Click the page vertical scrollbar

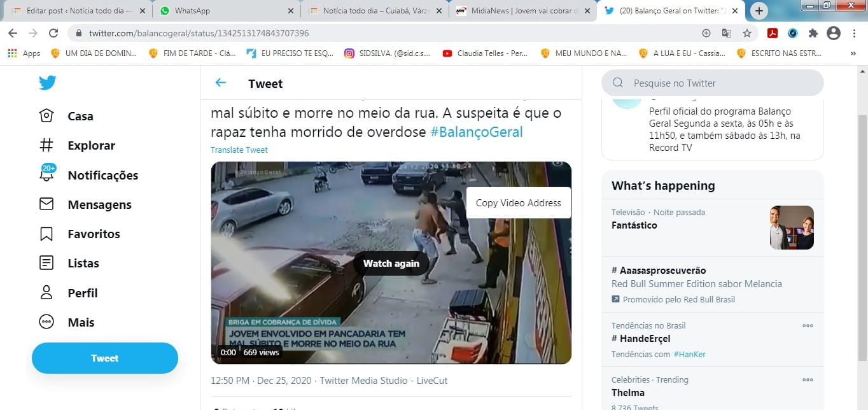[x=862, y=237]
